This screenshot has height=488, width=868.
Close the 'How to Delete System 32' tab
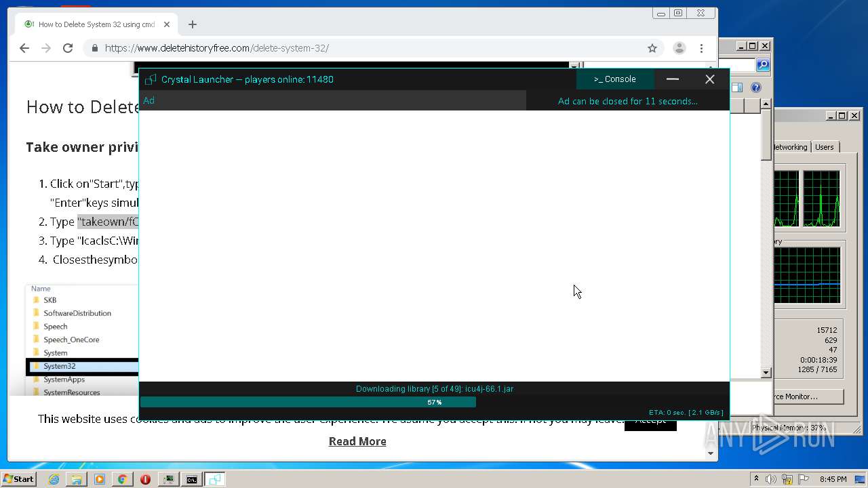click(167, 24)
